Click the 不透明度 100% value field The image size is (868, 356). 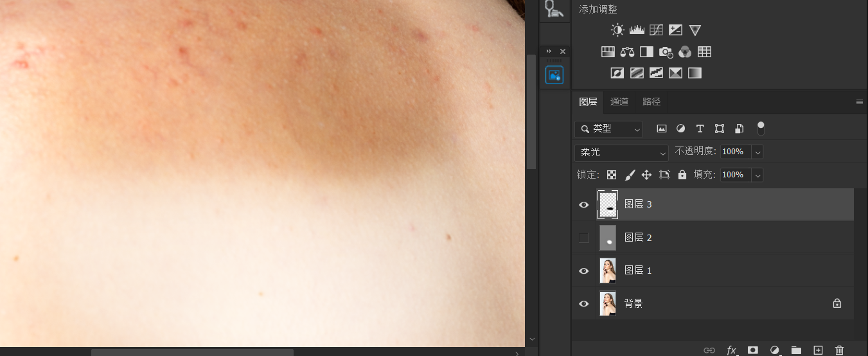tap(736, 152)
